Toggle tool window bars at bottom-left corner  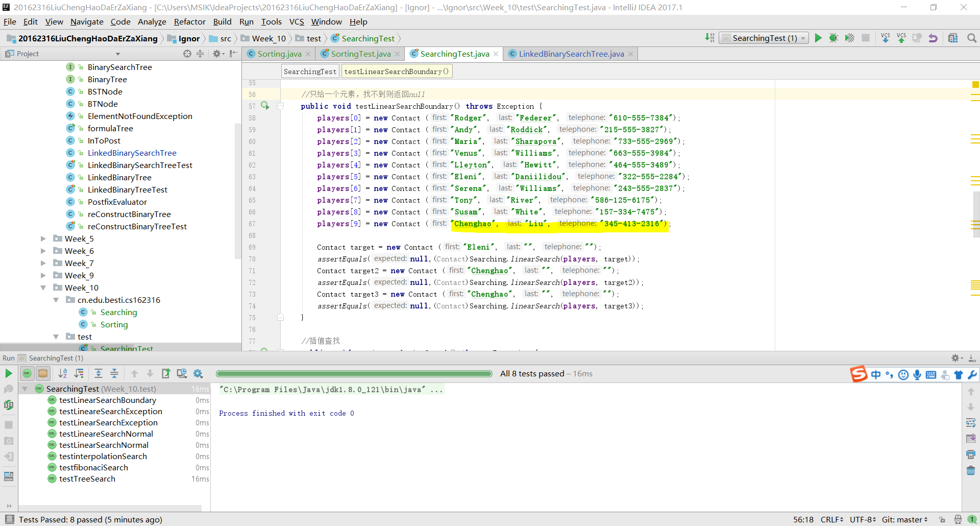coord(9,519)
